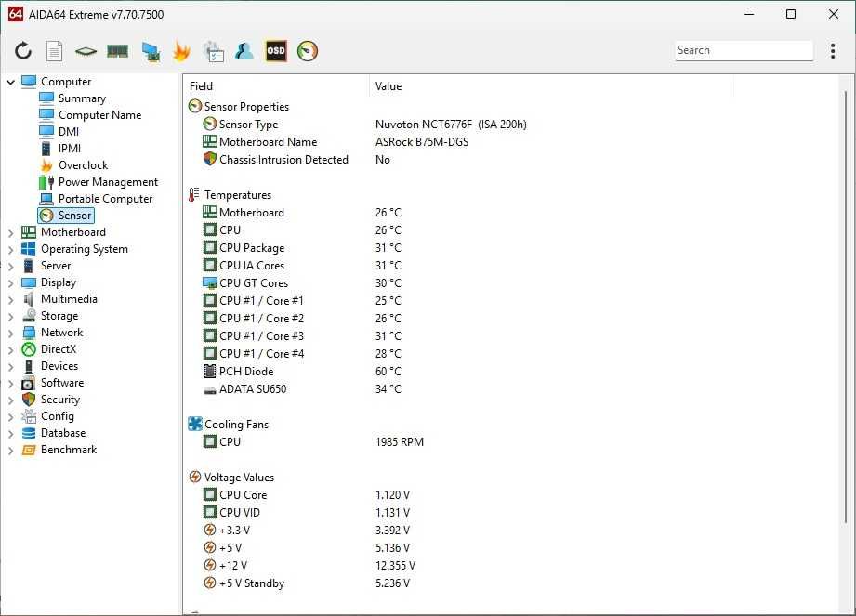Open the CPU chip toolbar icon
The height and width of the screenshot is (616, 856).
[86, 51]
